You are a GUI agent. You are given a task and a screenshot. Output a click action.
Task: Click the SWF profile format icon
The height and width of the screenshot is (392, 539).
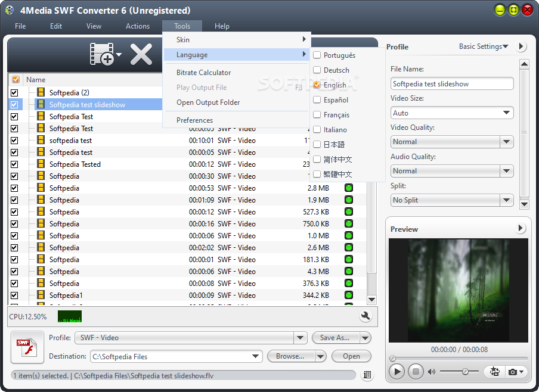[27, 347]
